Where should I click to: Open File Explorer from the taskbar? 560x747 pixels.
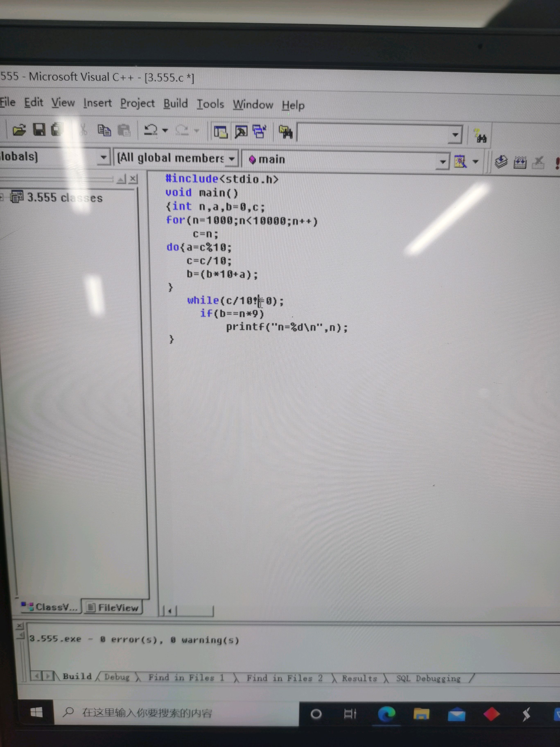(421, 715)
